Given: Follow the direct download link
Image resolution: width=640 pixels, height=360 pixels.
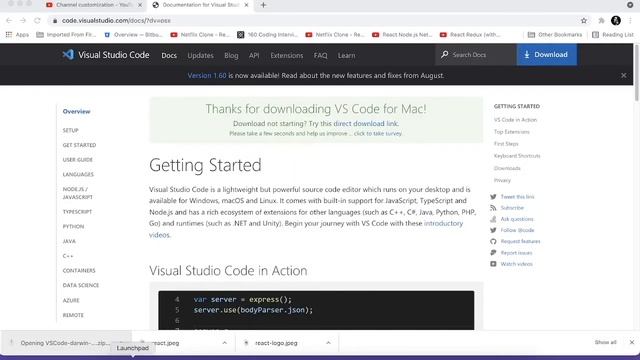Looking at the screenshot, I should pyautogui.click(x=365, y=123).
